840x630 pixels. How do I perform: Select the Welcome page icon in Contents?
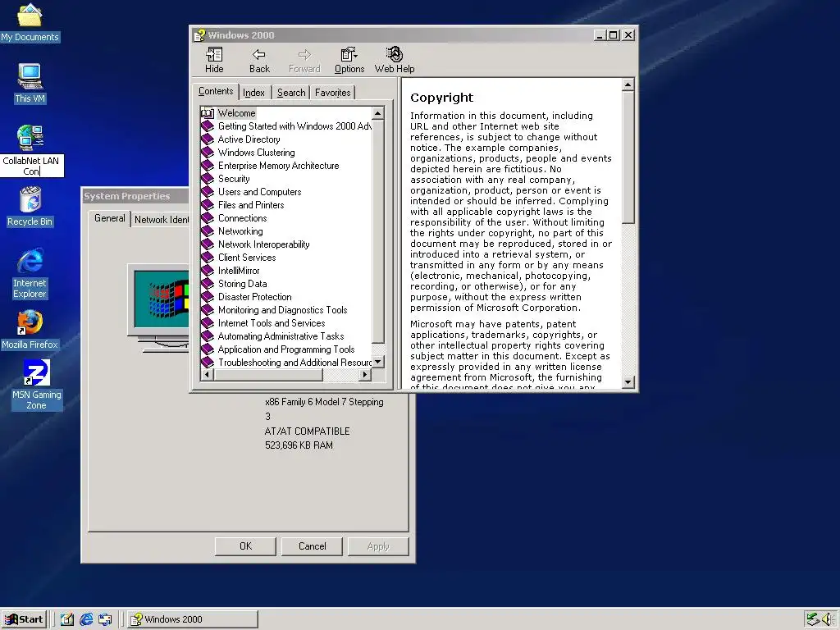(x=208, y=113)
